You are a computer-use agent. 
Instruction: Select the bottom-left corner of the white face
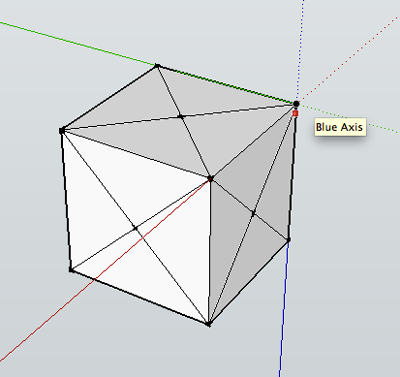pyautogui.click(x=71, y=269)
